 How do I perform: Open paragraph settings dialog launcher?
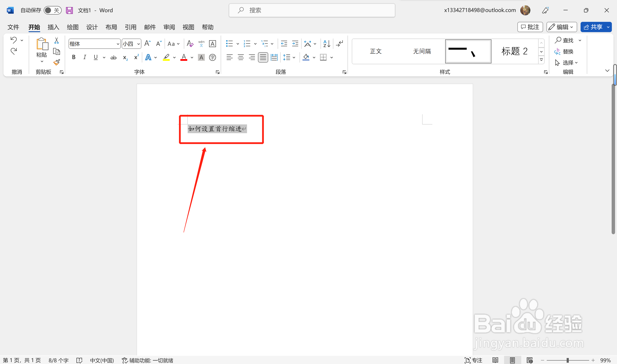344,72
